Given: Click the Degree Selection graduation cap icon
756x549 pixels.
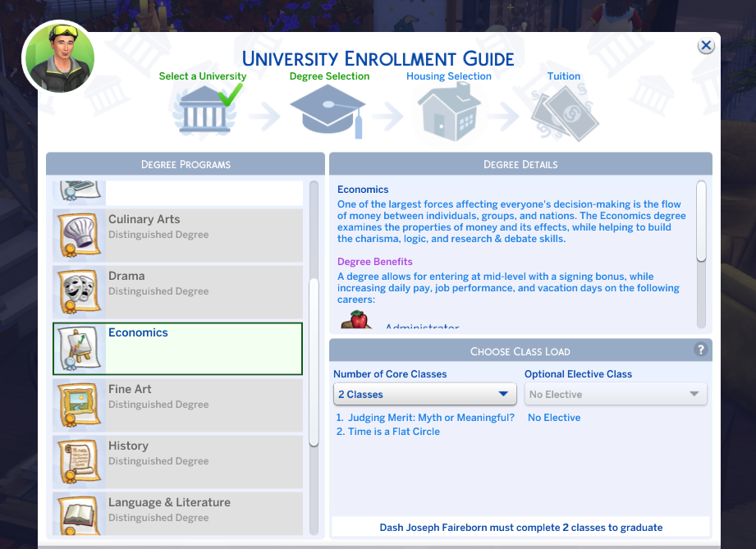Looking at the screenshot, I should [x=328, y=111].
